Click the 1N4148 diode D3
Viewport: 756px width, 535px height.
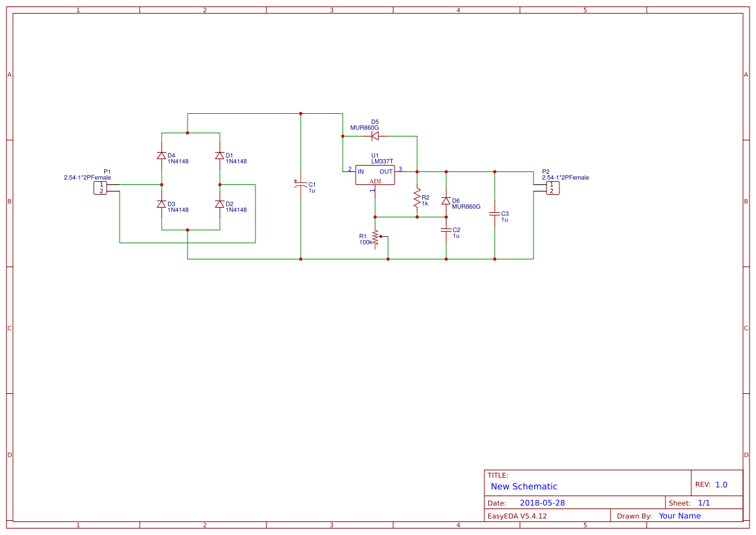click(161, 204)
